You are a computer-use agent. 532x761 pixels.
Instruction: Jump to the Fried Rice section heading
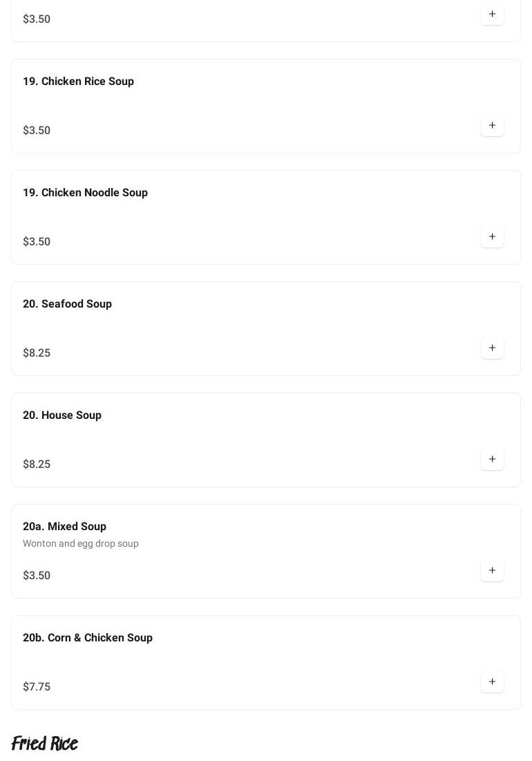pos(45,744)
